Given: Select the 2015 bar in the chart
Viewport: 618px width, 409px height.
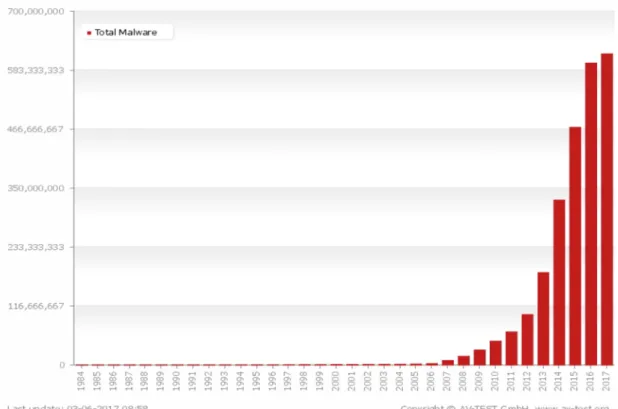Looking at the screenshot, I should click(x=575, y=246).
